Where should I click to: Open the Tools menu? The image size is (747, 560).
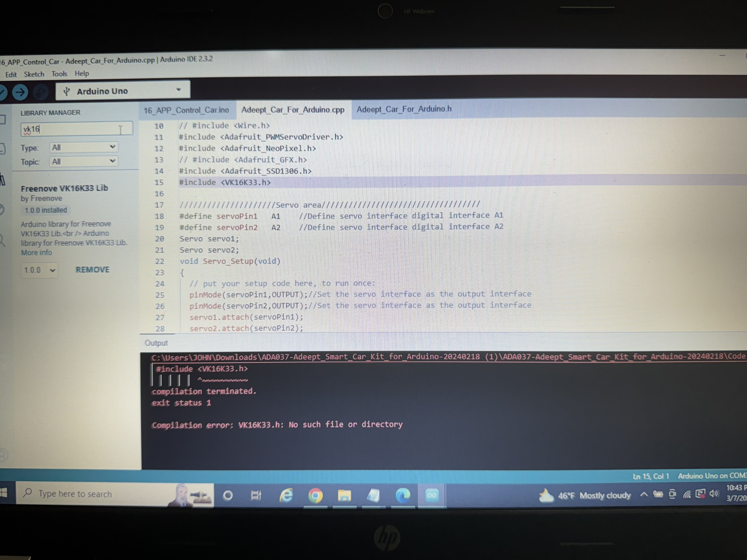click(59, 74)
